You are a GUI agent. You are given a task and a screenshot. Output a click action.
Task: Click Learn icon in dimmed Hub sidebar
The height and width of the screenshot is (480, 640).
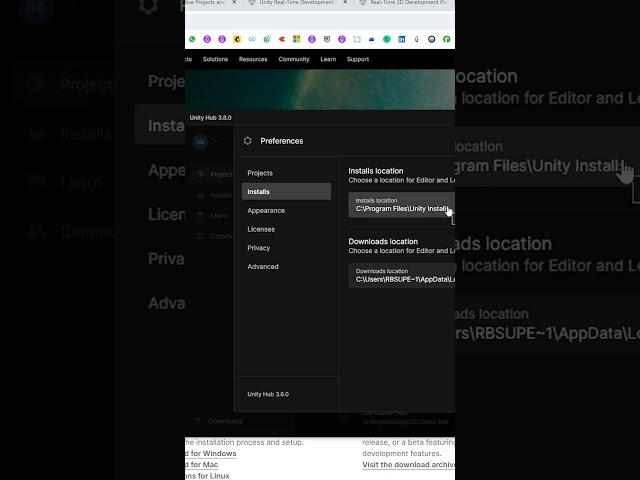(x=200, y=215)
